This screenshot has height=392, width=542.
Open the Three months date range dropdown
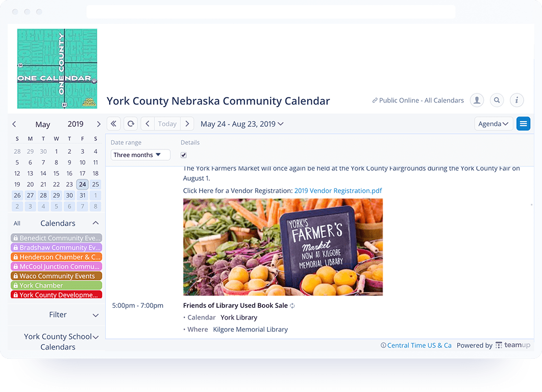(x=140, y=155)
